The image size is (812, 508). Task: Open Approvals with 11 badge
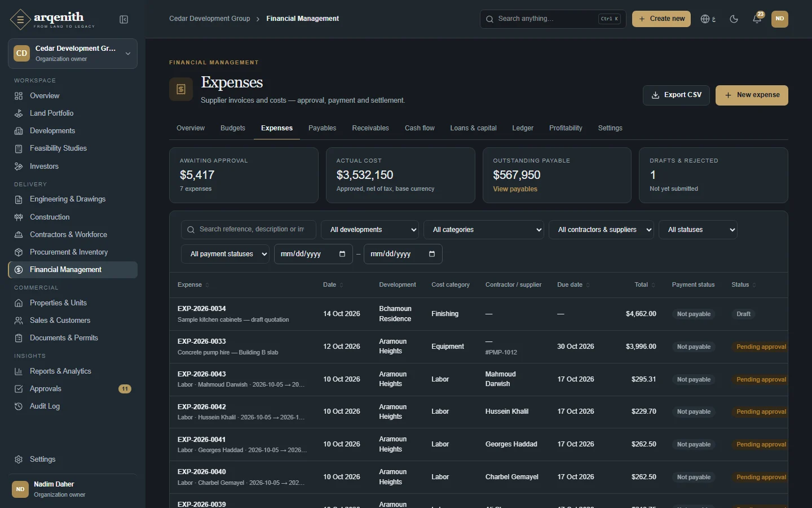pos(73,389)
